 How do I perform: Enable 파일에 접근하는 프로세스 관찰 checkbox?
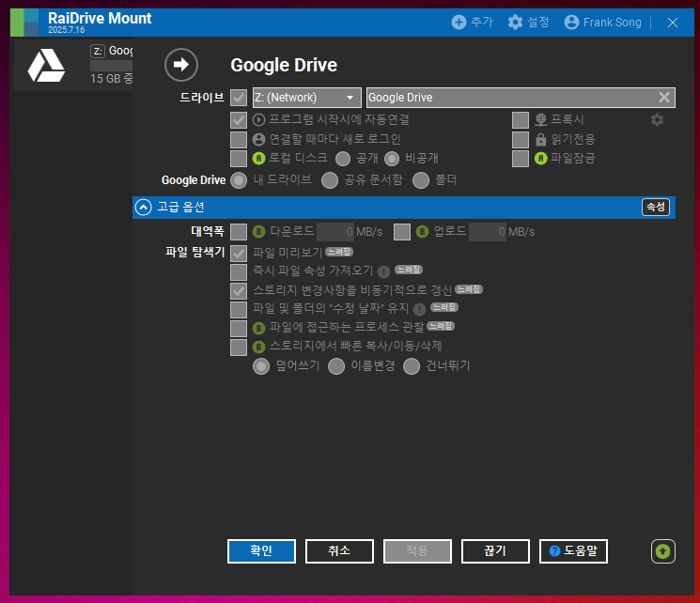pyautogui.click(x=239, y=329)
